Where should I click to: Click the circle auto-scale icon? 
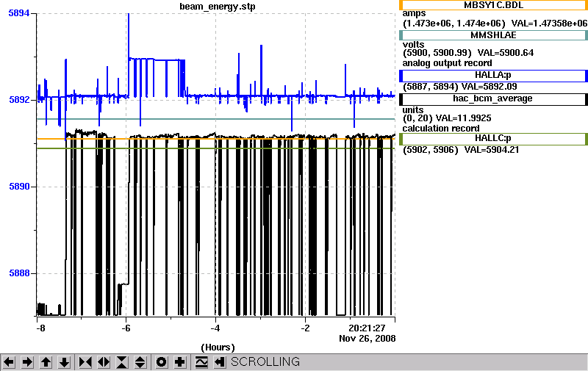pos(161,362)
